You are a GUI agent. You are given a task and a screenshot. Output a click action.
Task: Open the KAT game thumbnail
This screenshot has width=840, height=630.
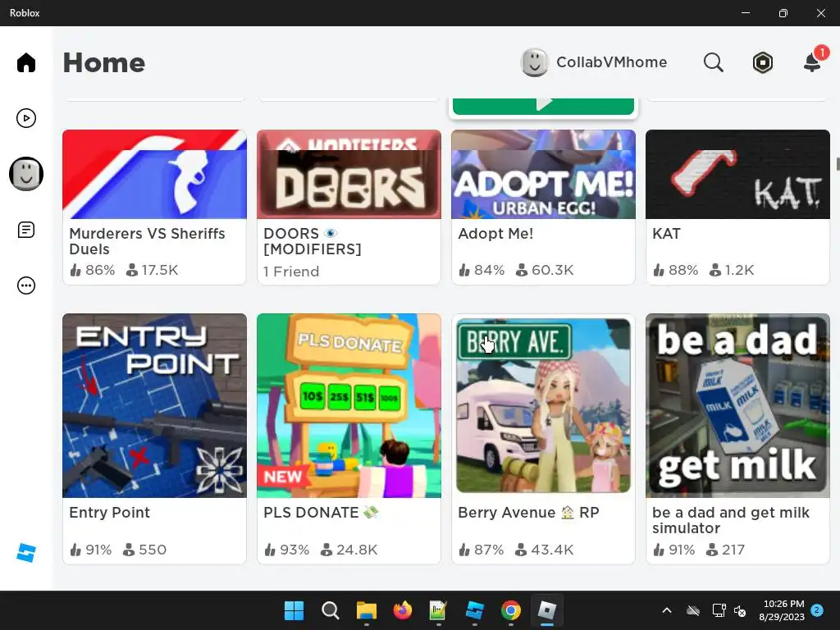pyautogui.click(x=737, y=174)
